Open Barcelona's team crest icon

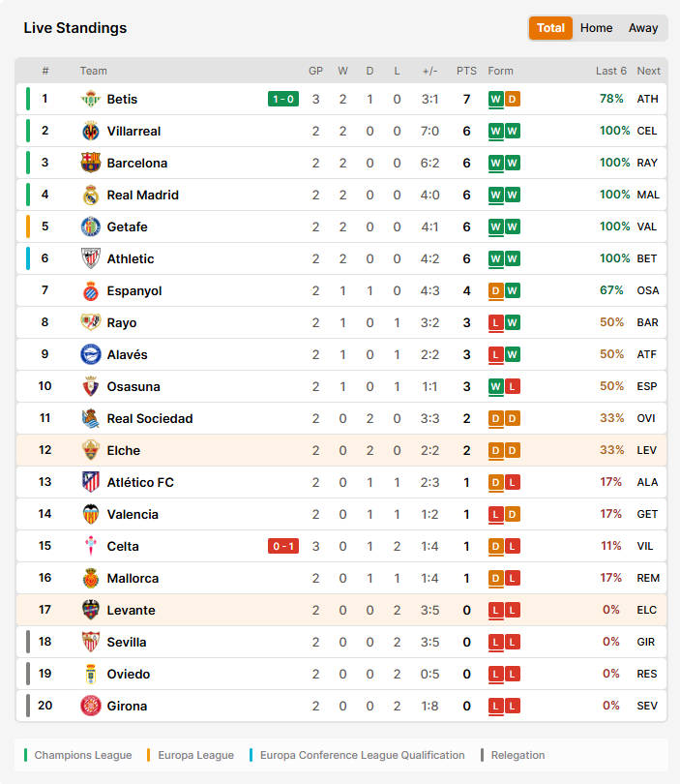[x=90, y=163]
